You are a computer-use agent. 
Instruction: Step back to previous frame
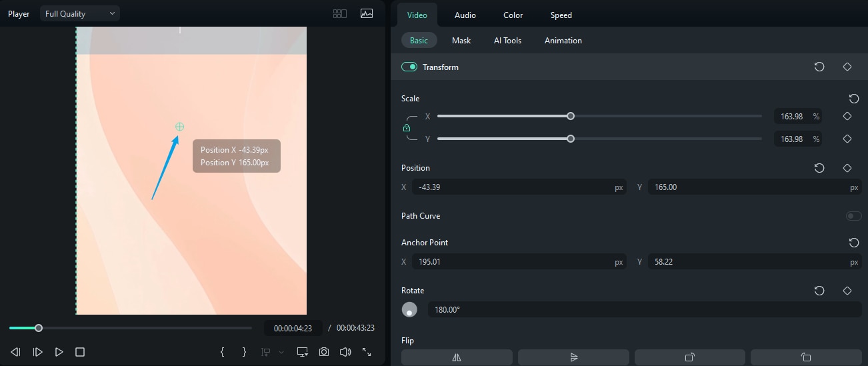[16, 351]
